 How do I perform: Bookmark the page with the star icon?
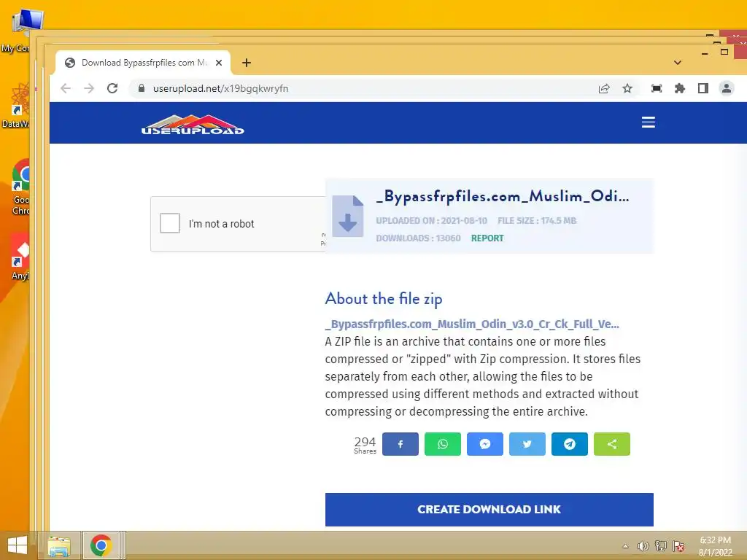(627, 88)
